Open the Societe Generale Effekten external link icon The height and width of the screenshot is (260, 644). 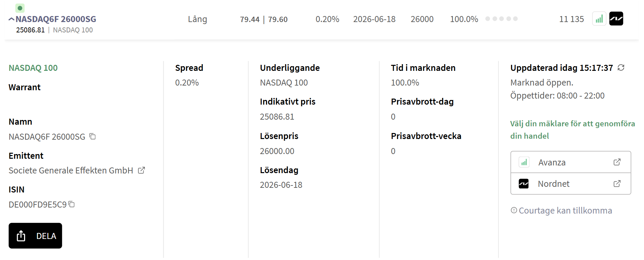pyautogui.click(x=141, y=170)
